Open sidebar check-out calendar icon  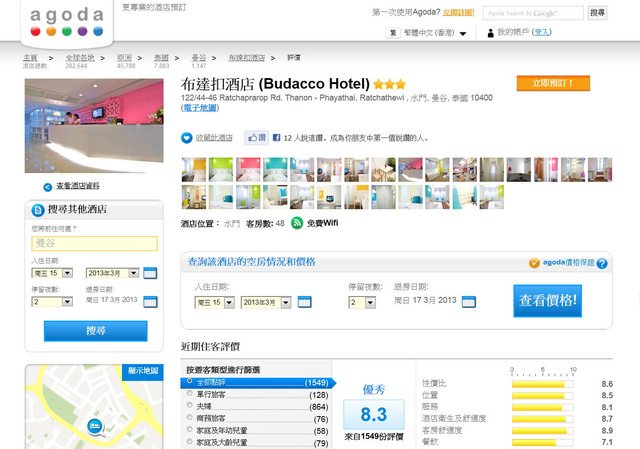pos(150,301)
